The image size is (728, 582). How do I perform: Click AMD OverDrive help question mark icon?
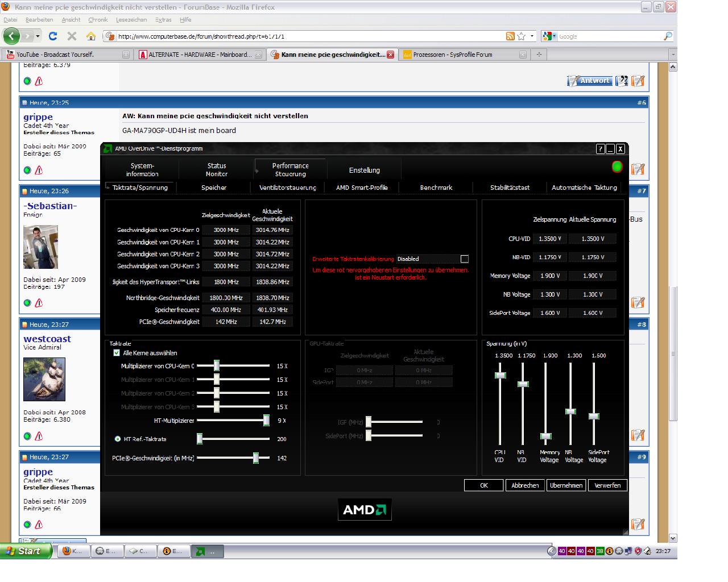(x=600, y=149)
